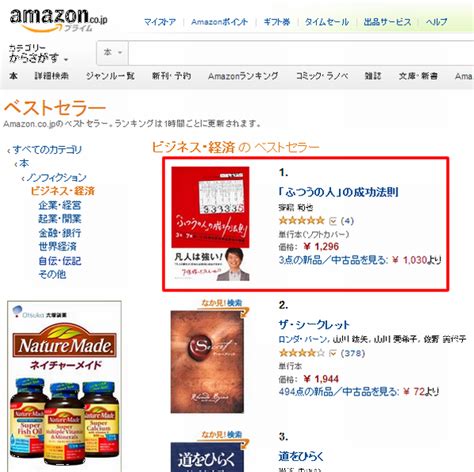Go back to すべてのカテゴリ
Image resolution: width=474 pixels, height=472 pixels.
pos(47,150)
